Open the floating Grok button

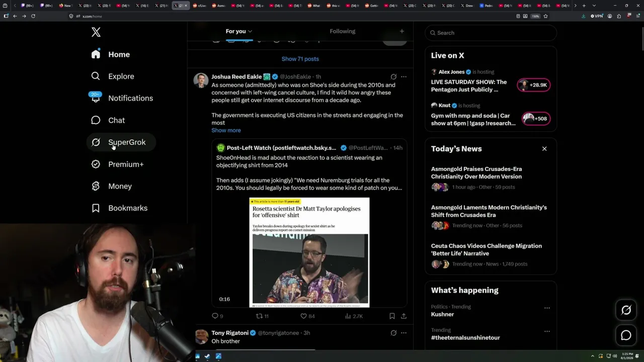point(626,310)
